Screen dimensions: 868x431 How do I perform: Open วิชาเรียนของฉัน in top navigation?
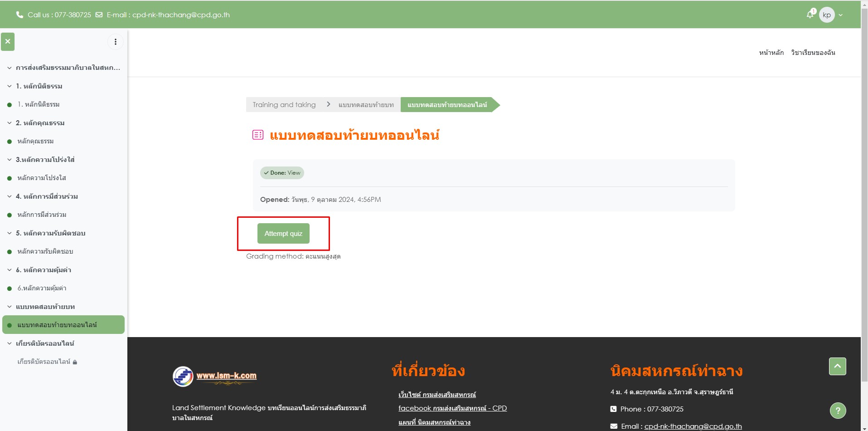click(x=813, y=53)
